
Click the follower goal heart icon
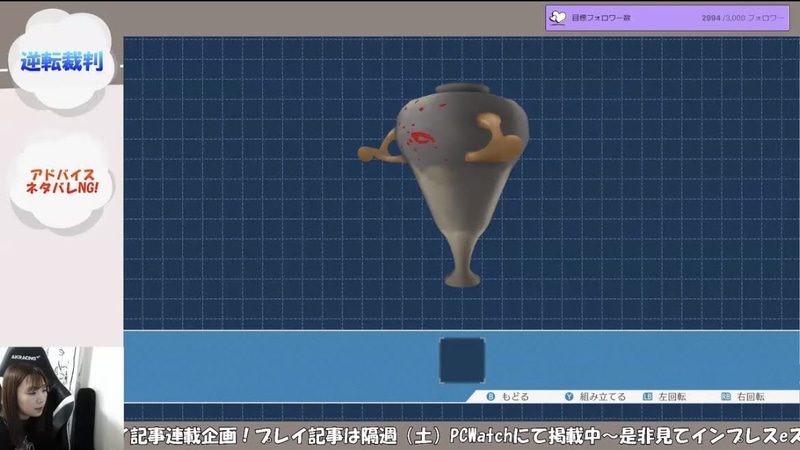[x=558, y=18]
